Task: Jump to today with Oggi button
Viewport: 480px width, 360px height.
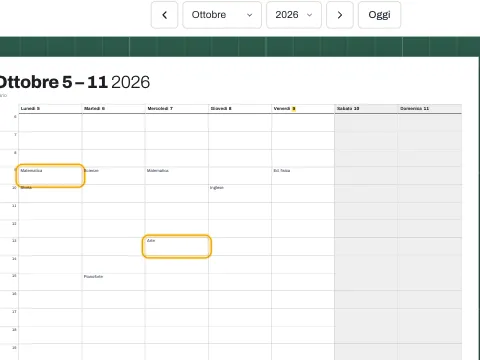Action: click(x=379, y=15)
